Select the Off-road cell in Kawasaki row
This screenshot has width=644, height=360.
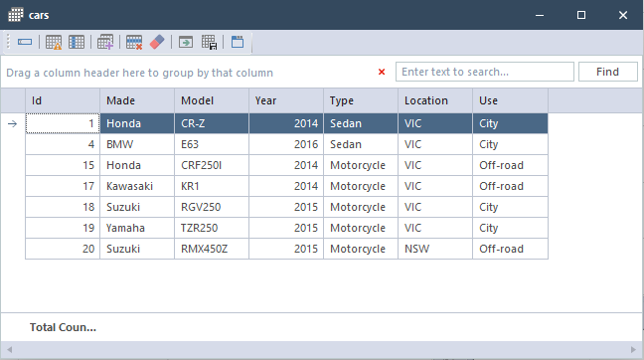tap(510, 186)
